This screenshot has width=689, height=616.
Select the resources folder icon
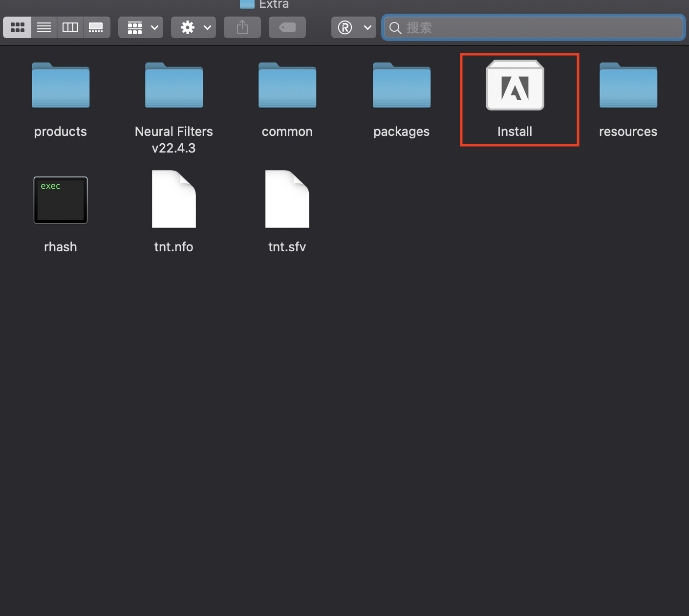point(628,85)
